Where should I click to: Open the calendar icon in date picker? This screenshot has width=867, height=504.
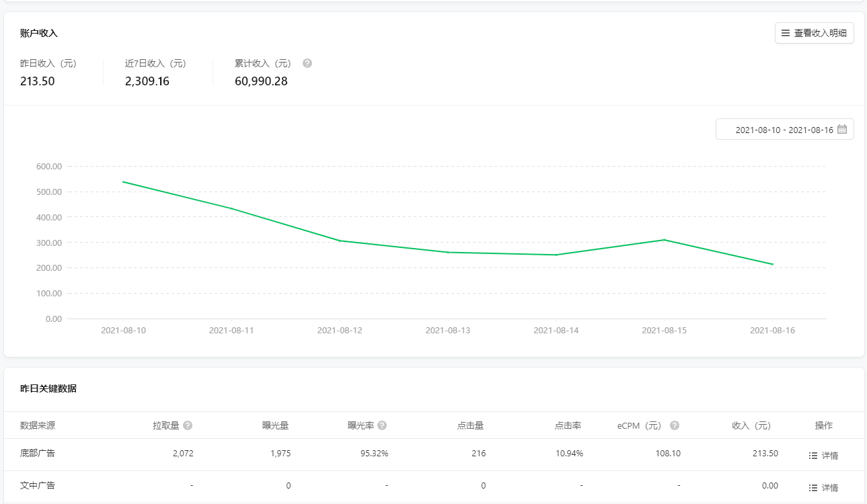tap(842, 129)
